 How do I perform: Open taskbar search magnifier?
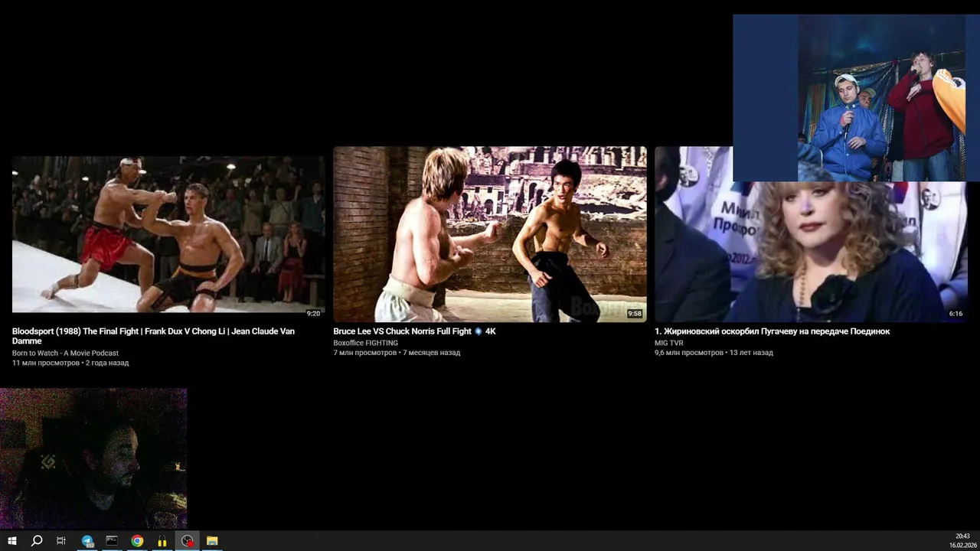37,541
